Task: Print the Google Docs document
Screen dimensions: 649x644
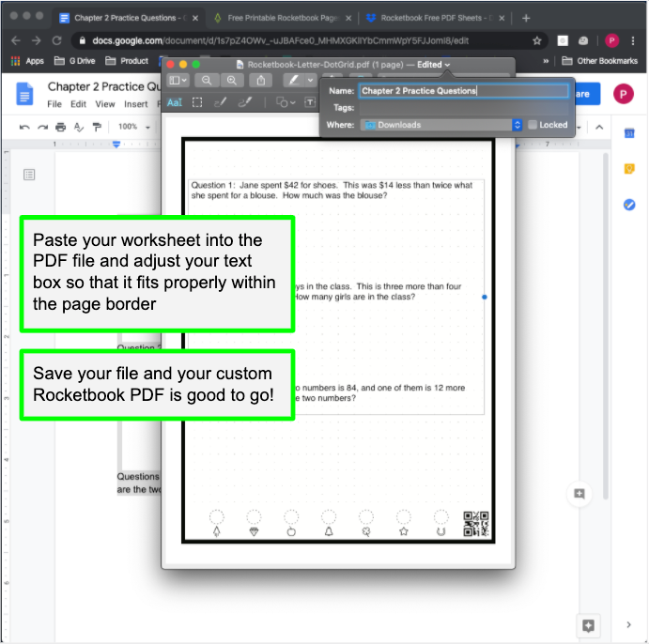Action: 60,127
